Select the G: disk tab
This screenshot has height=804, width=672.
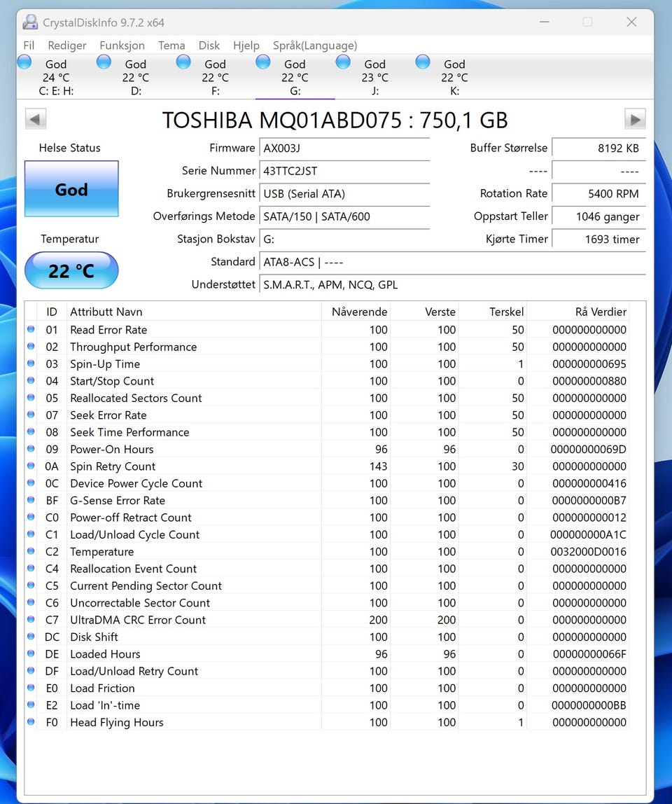click(295, 77)
